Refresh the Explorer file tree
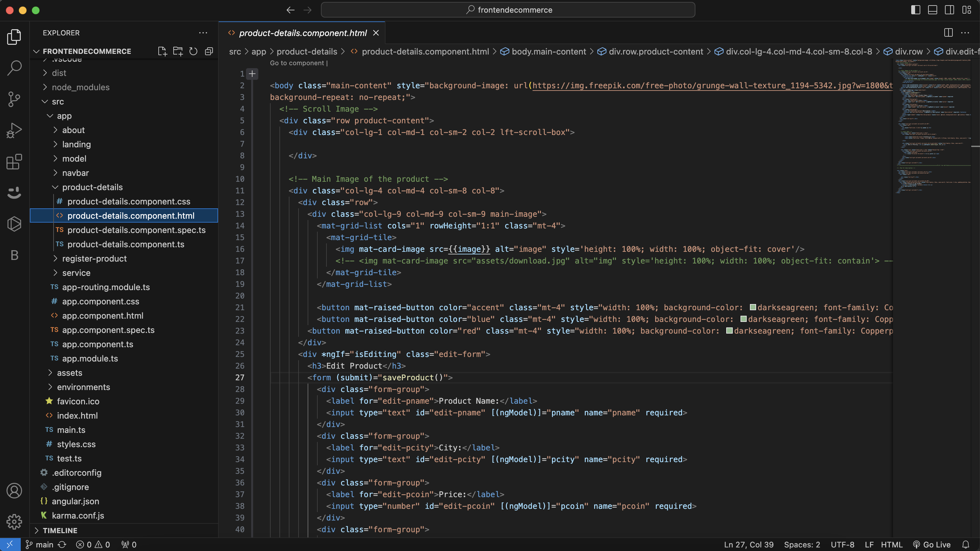The height and width of the screenshot is (551, 980). 193,51
